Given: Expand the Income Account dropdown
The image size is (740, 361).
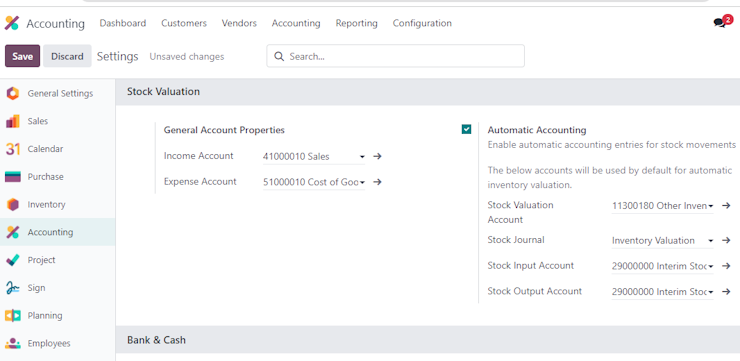Looking at the screenshot, I should [313, 157].
